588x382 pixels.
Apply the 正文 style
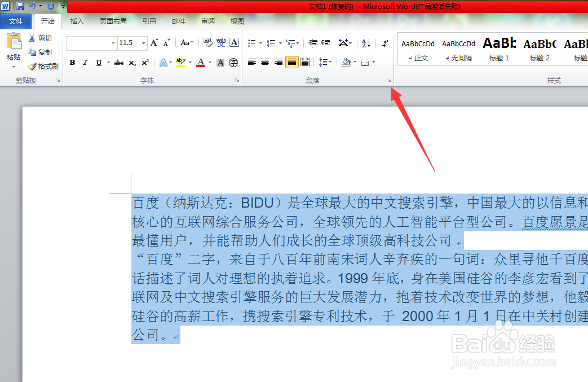tap(418, 50)
